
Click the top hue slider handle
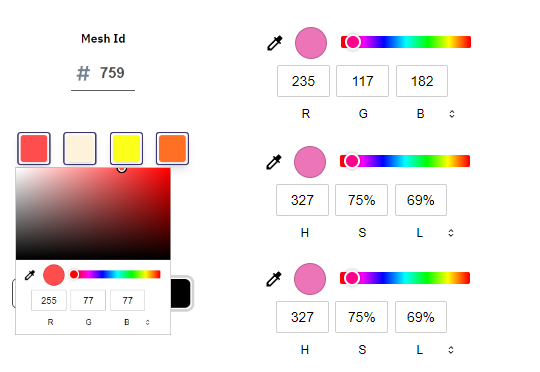pyautogui.click(x=353, y=42)
